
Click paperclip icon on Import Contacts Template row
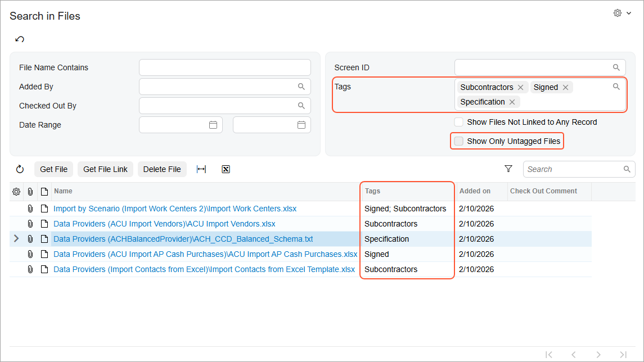(x=30, y=269)
